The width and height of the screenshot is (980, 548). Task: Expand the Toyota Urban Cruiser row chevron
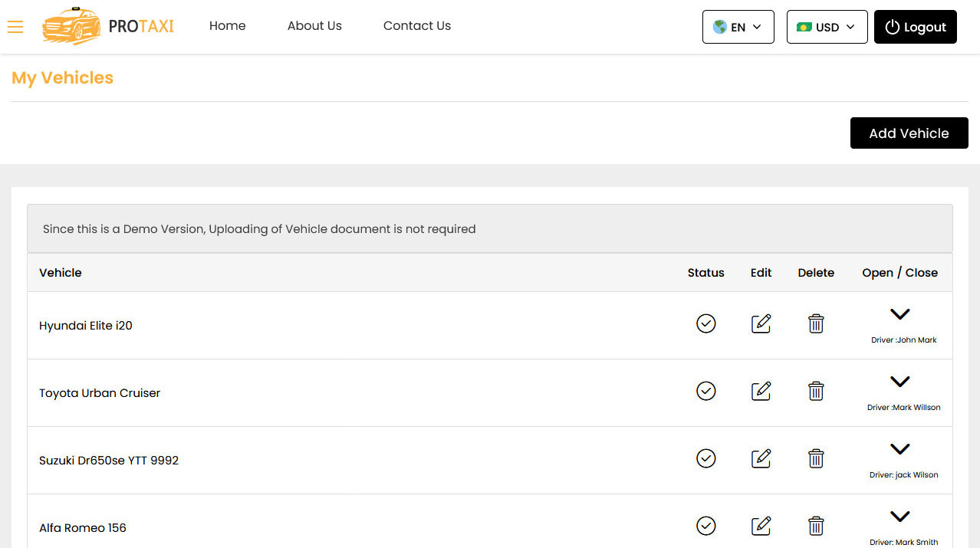(x=899, y=382)
